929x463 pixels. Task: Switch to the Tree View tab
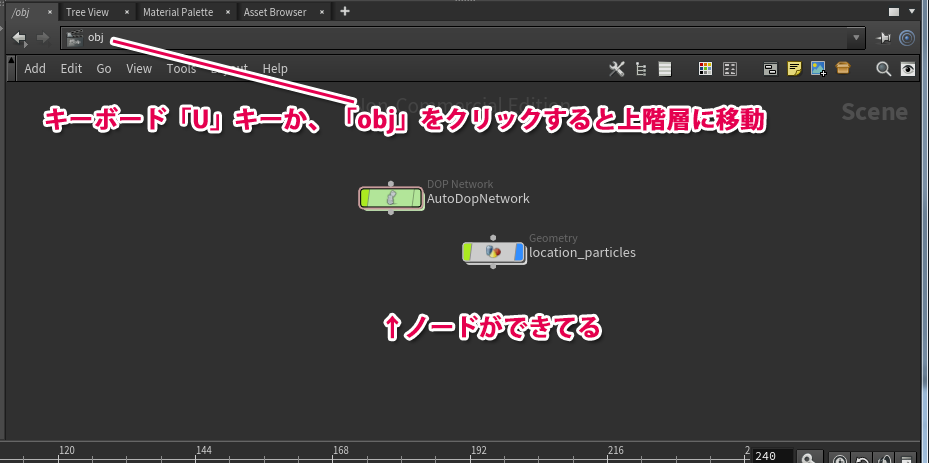point(87,12)
